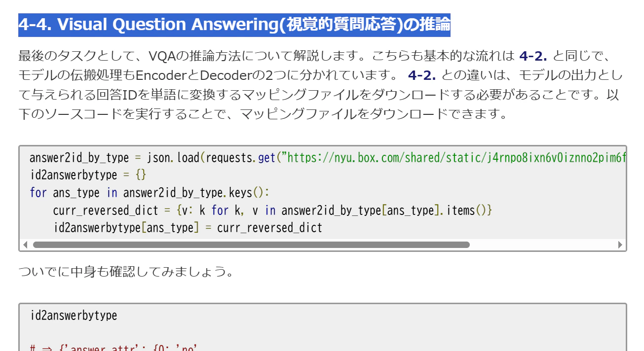The image size is (644, 351).
Task: Click the paragraph line starting "下のソースコードを実行"
Action: tap(263, 114)
